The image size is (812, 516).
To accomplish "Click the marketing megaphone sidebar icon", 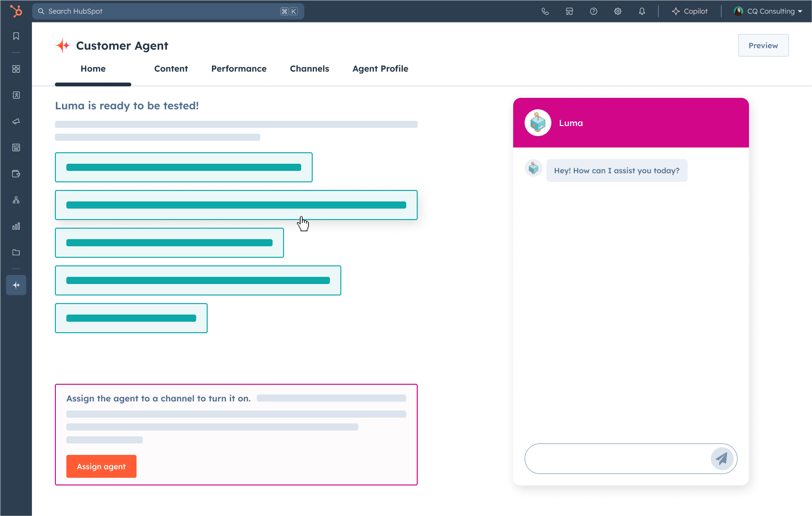I will coord(16,121).
